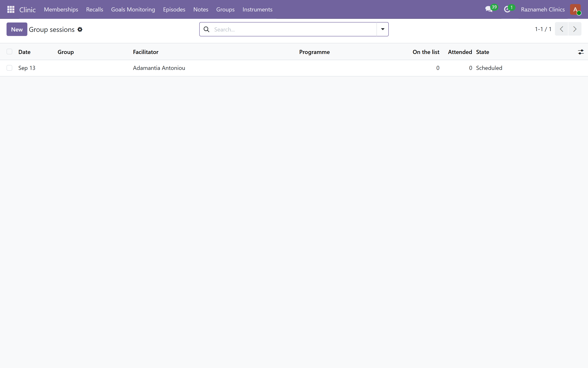Open the optional columns adjust icon

(581, 52)
